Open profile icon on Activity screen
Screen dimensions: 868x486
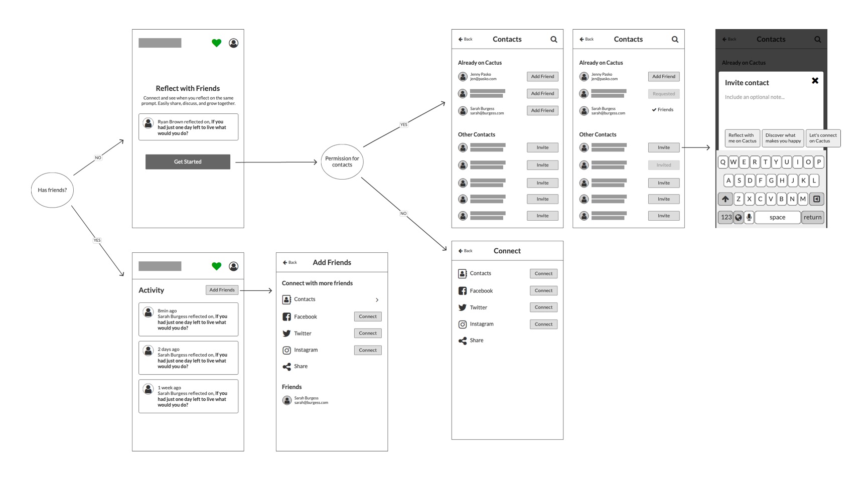pyautogui.click(x=233, y=266)
